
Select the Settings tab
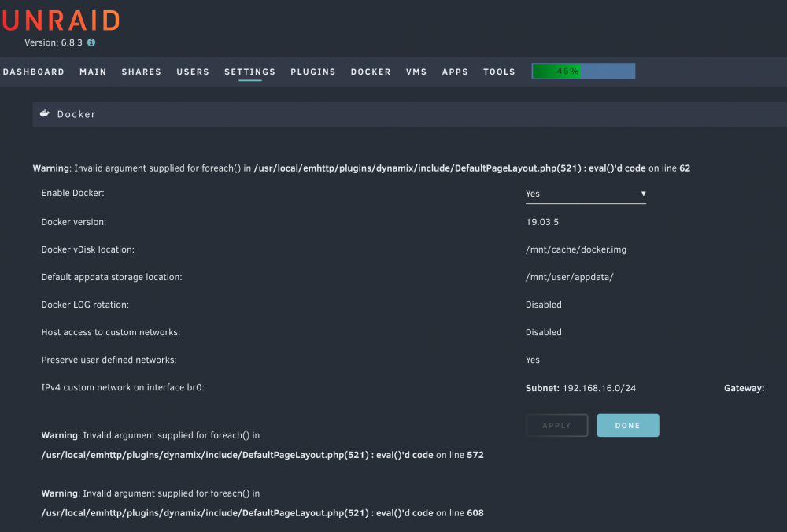pyautogui.click(x=250, y=72)
